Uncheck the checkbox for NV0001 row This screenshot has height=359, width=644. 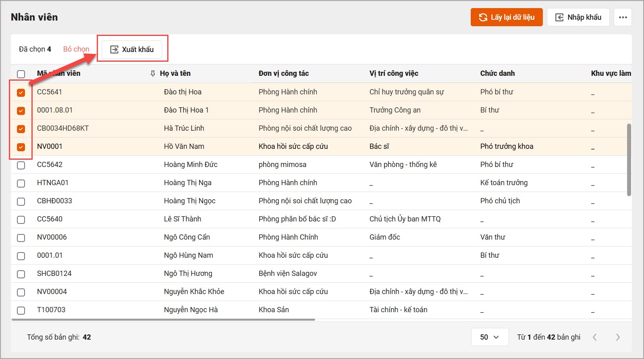pos(21,147)
